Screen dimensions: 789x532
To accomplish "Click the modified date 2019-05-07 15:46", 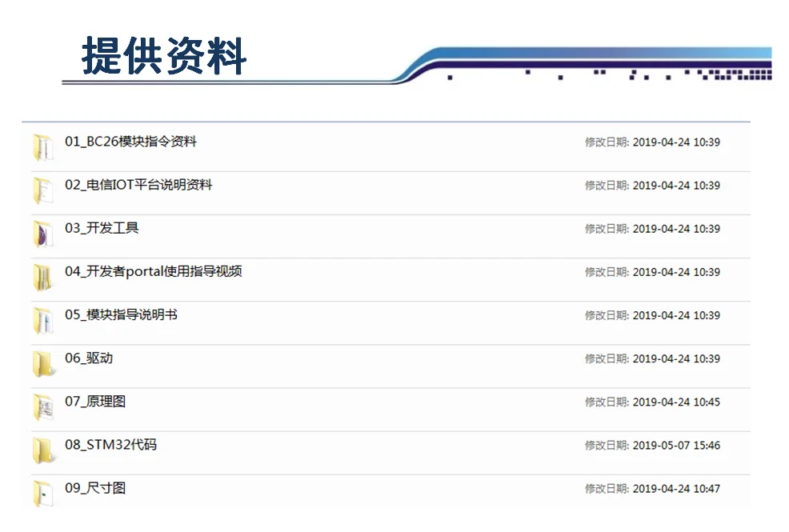I will [676, 446].
